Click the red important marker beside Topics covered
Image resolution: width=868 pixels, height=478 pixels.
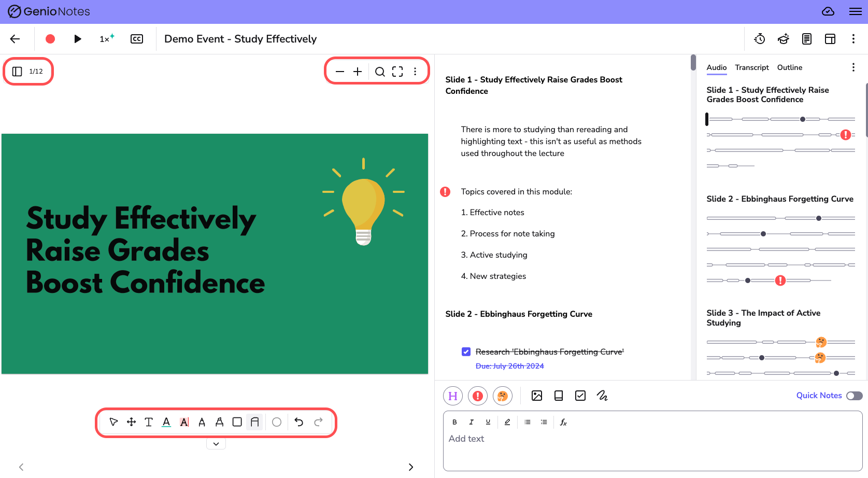(445, 192)
